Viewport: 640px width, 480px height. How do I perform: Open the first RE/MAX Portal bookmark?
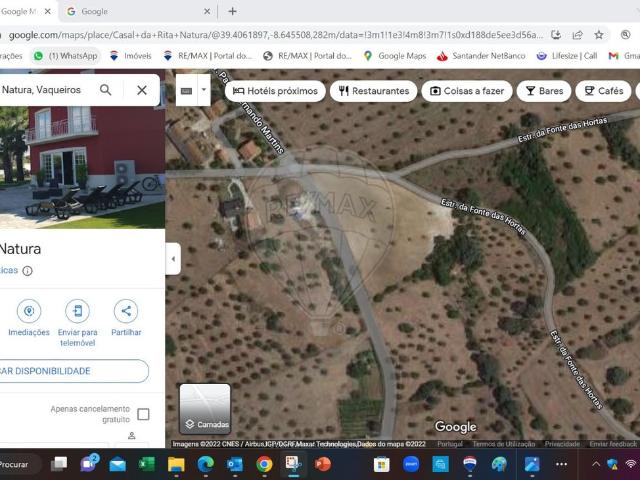point(207,56)
